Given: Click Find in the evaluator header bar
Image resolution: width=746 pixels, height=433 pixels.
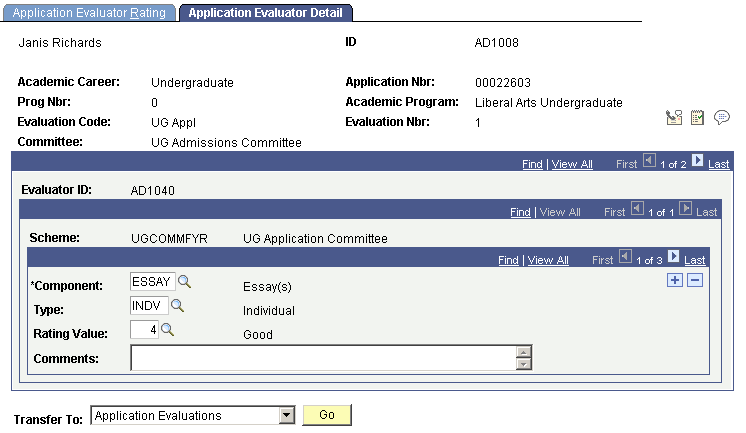Looking at the screenshot, I should [532, 164].
